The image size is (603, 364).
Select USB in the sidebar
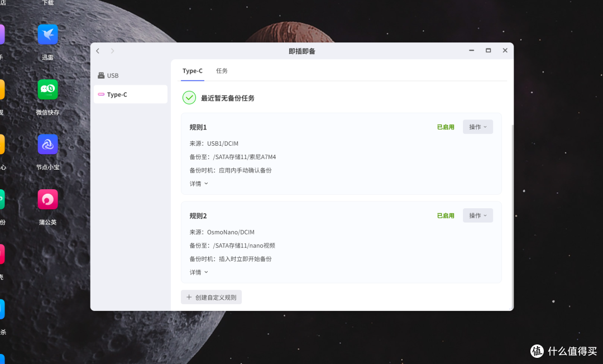tap(130, 75)
